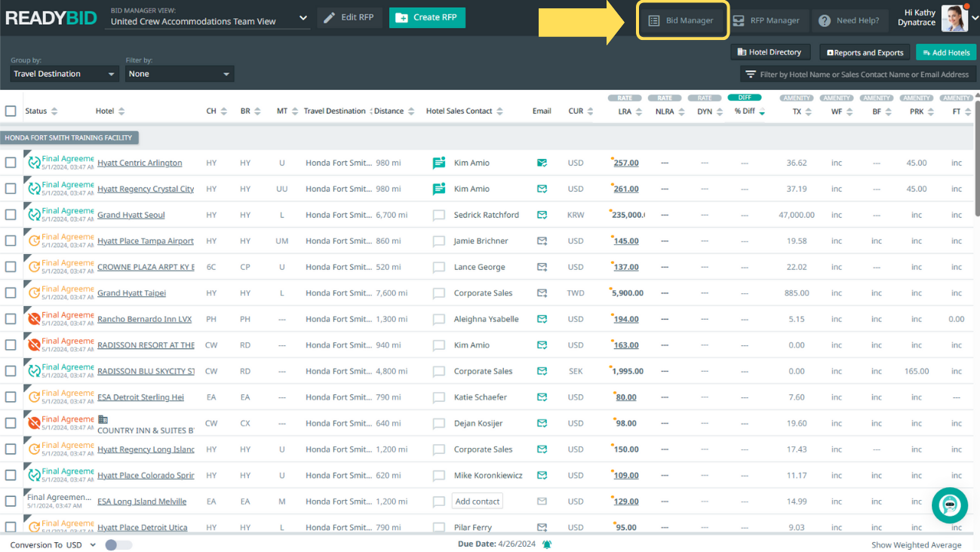Open the Filter by None dropdown
The image size is (980, 552).
click(180, 74)
